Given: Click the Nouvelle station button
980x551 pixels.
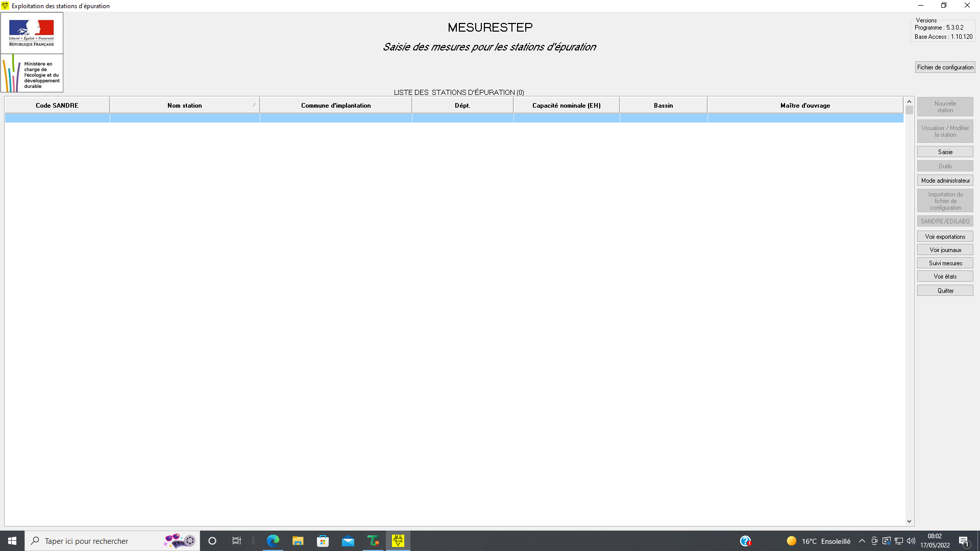Looking at the screenshot, I should [x=945, y=107].
